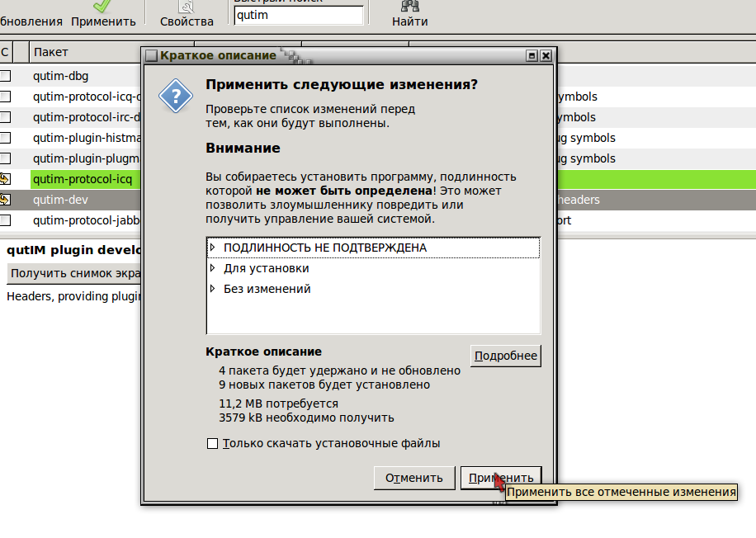Click the quick search field containing qutim
The image size is (756, 538).
(x=298, y=15)
